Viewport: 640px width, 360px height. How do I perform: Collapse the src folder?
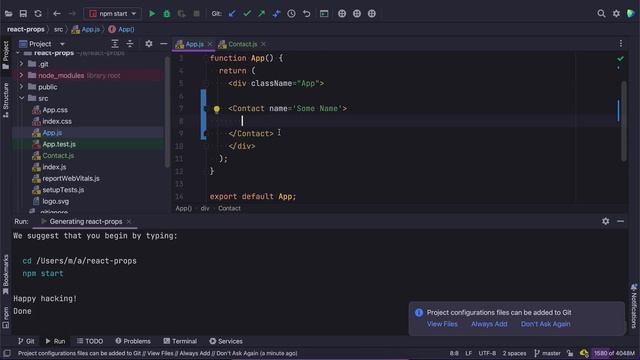click(21, 98)
